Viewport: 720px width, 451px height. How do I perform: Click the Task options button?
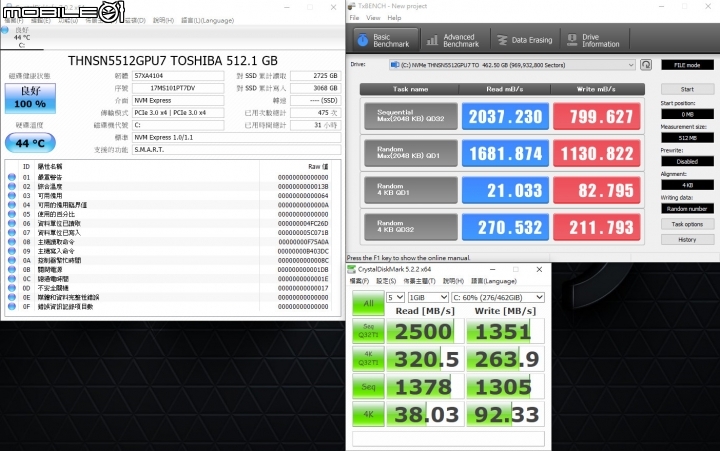pos(687,224)
